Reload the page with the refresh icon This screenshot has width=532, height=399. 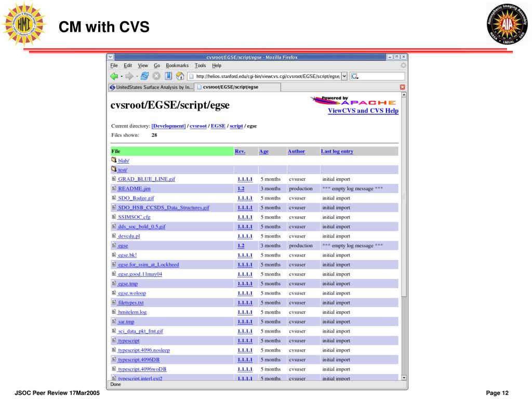coord(144,76)
